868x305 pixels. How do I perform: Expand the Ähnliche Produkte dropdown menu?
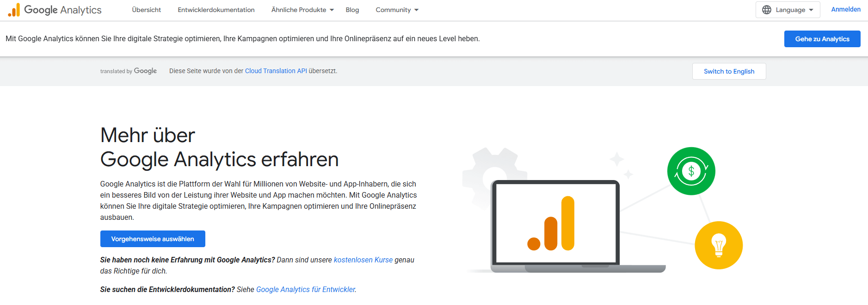302,10
